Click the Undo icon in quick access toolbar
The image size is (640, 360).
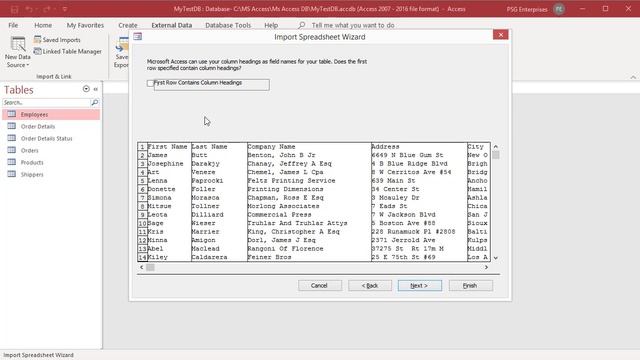click(29, 9)
